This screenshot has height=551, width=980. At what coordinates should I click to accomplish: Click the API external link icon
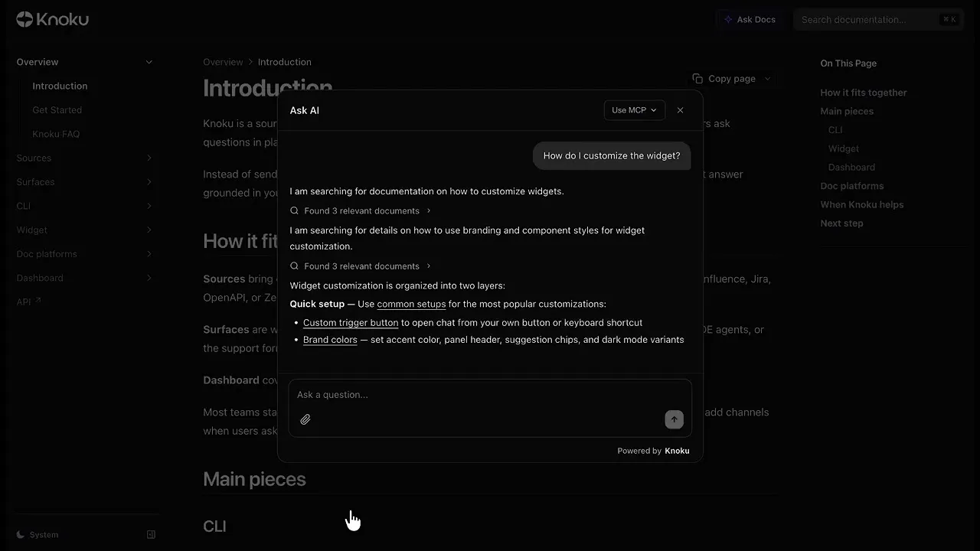(x=38, y=301)
